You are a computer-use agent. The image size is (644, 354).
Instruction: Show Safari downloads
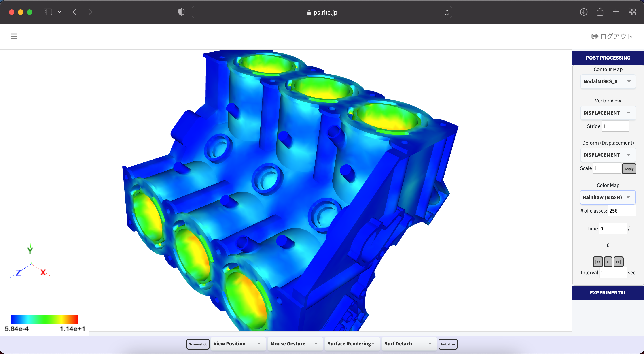pos(583,12)
